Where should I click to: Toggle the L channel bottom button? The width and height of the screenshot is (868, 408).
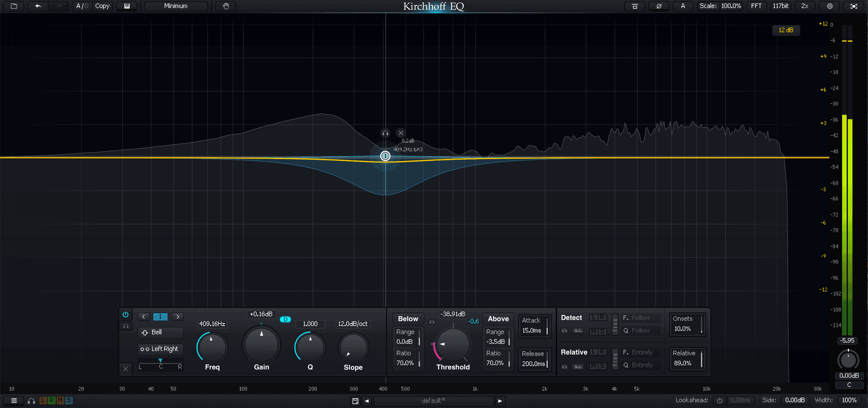pyautogui.click(x=43, y=400)
